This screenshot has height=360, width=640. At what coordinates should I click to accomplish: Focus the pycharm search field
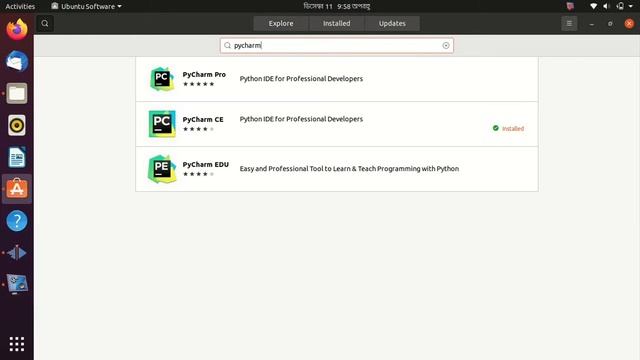click(337, 46)
